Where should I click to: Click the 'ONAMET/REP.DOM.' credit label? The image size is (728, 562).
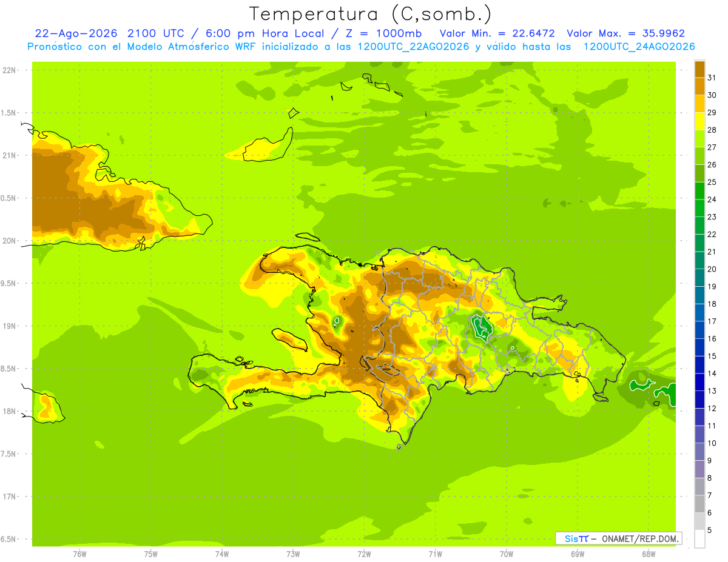[639, 538]
